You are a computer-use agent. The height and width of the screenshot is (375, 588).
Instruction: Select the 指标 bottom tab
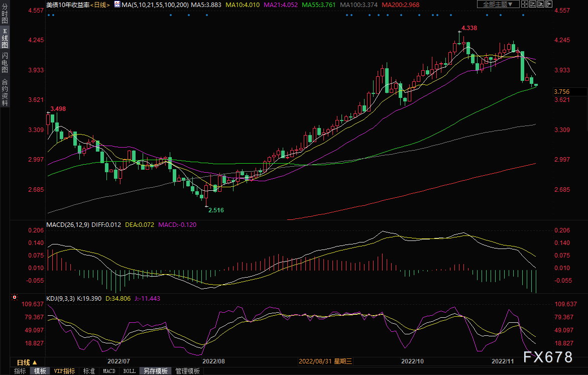20,371
